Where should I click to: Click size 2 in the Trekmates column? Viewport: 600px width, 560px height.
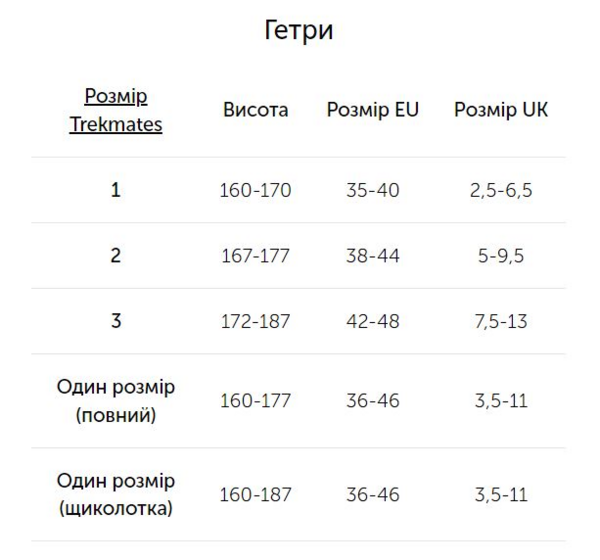(x=116, y=255)
